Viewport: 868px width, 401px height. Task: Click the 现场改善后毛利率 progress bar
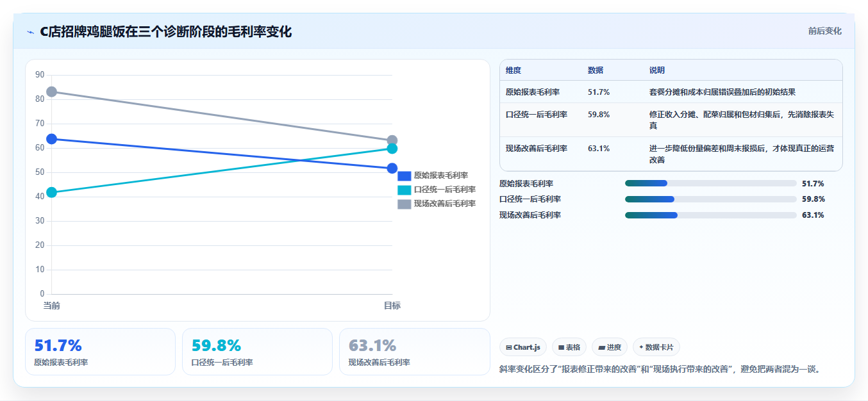click(711, 215)
